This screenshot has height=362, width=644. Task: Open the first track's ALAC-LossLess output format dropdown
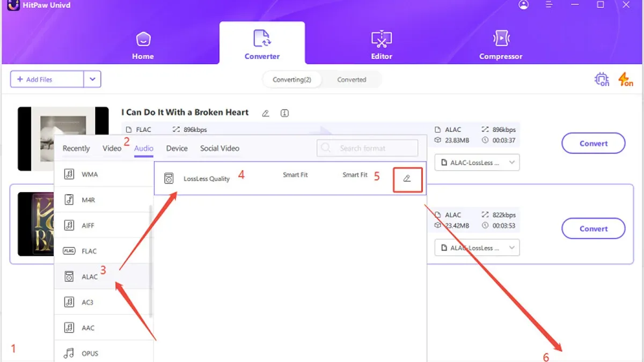[477, 162]
